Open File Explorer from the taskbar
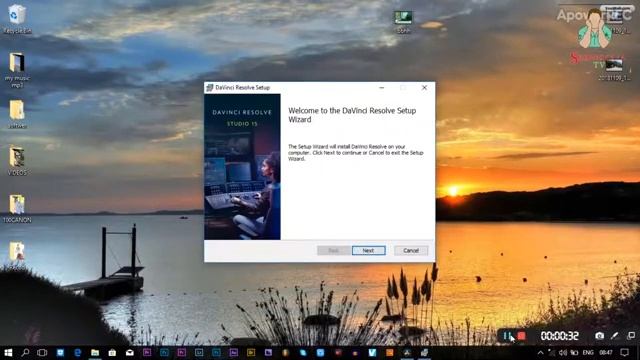 click(95, 352)
